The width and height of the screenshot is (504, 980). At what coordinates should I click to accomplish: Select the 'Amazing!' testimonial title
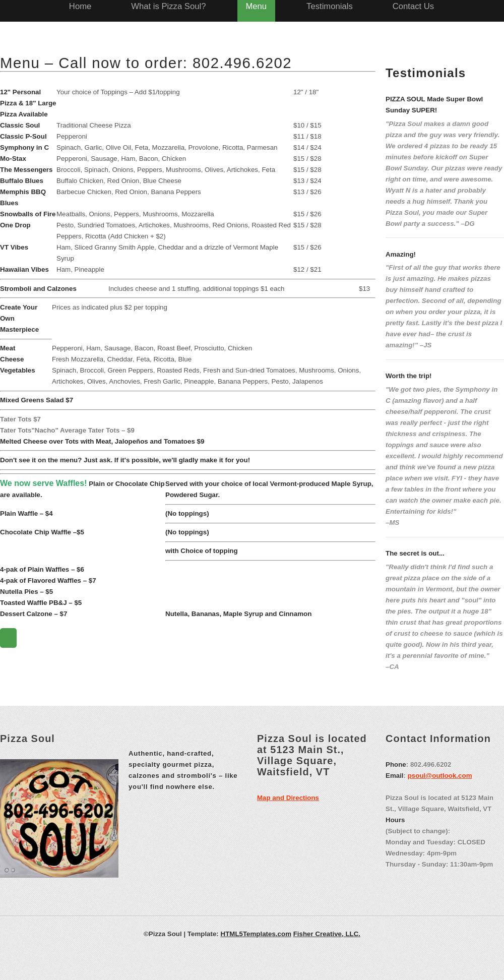point(401,255)
